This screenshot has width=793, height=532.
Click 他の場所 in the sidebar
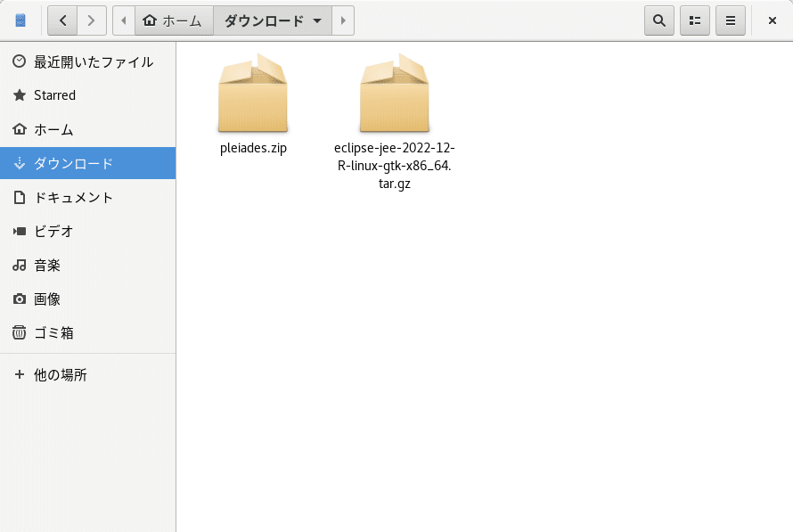pos(88,375)
